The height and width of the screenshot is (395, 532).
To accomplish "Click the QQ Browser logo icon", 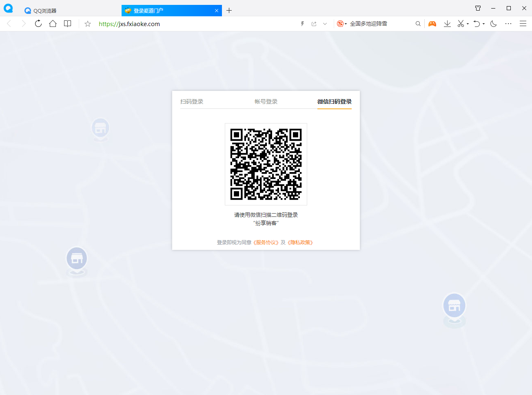I will (x=8, y=8).
